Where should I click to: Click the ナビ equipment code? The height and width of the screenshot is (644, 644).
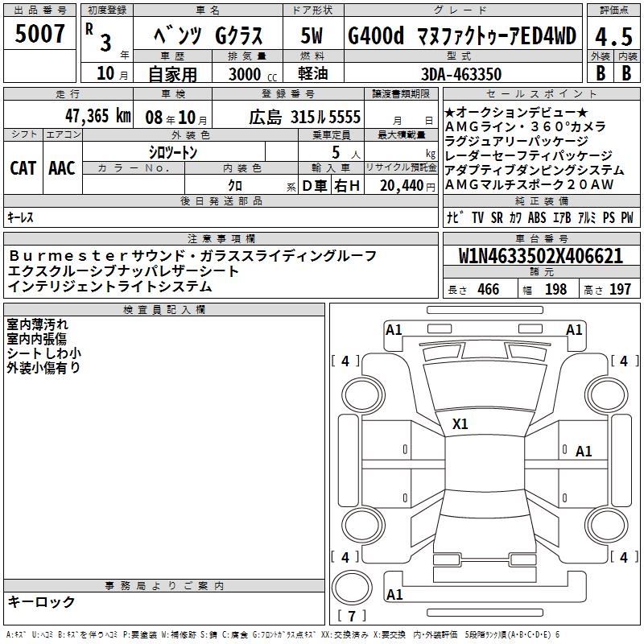(455, 217)
